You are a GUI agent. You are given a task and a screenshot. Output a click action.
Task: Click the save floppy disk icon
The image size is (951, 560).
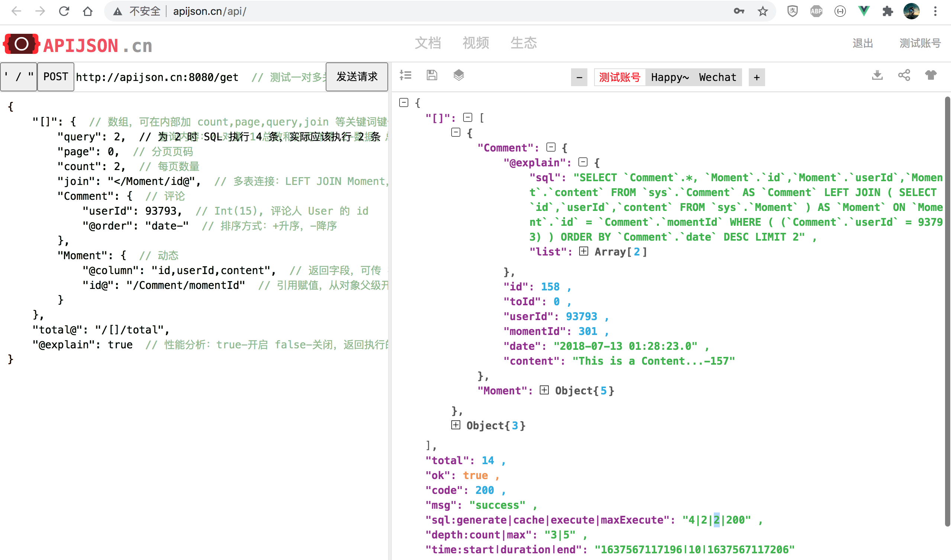click(432, 75)
